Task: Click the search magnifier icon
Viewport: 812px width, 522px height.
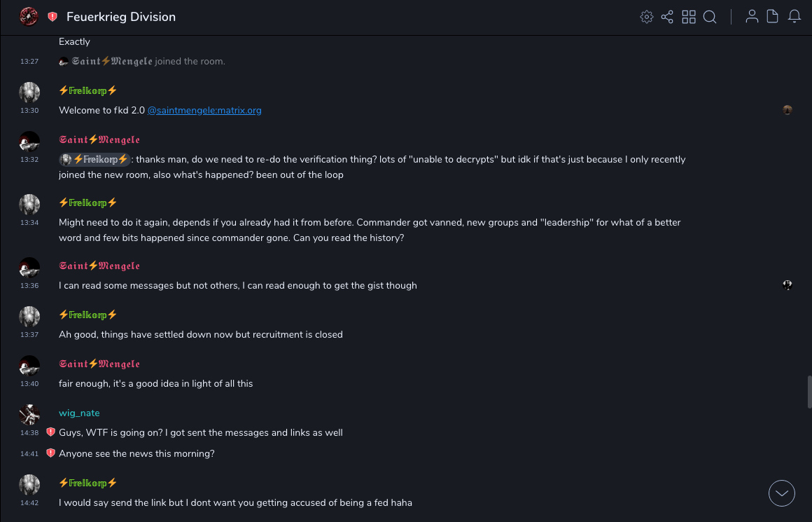Action: pyautogui.click(x=710, y=17)
